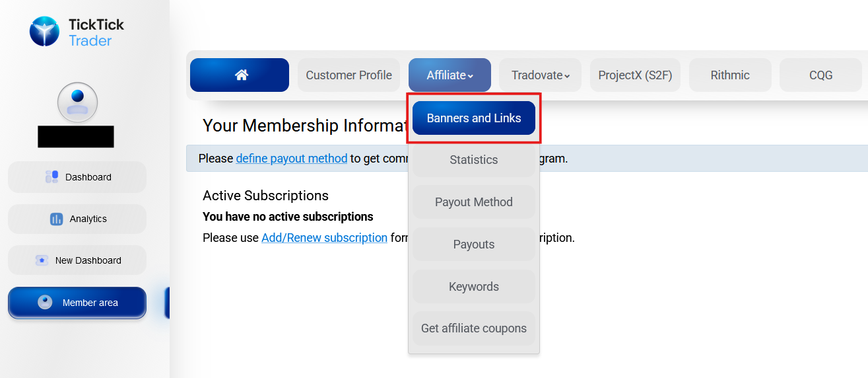
Task: Open Payouts in the Affiliate menu
Action: 474,245
